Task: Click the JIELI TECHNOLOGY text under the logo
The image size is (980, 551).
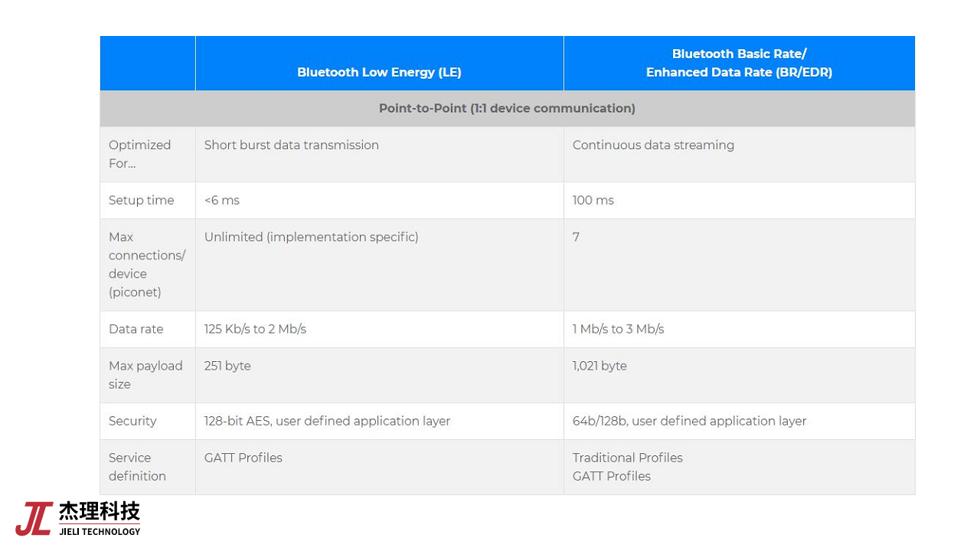Action: coord(100,532)
